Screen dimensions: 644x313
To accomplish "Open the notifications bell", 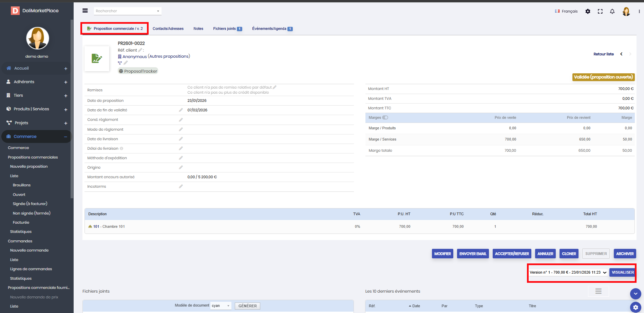I will 612,11.
